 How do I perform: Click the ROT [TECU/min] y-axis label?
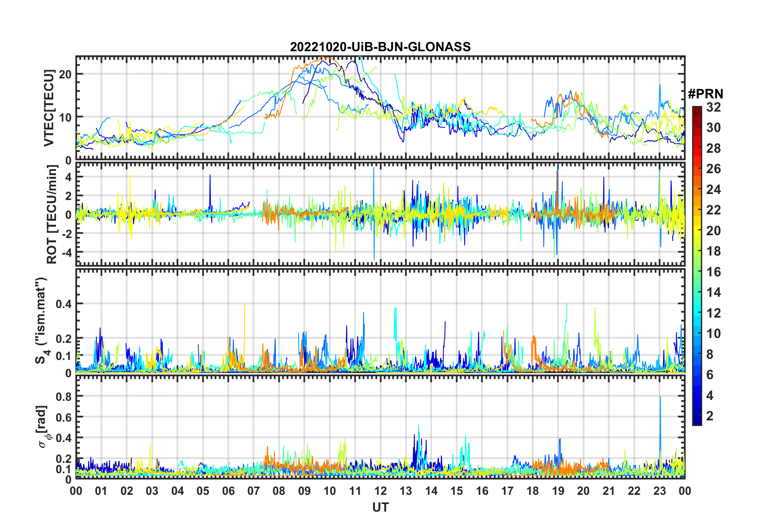pyautogui.click(x=52, y=214)
